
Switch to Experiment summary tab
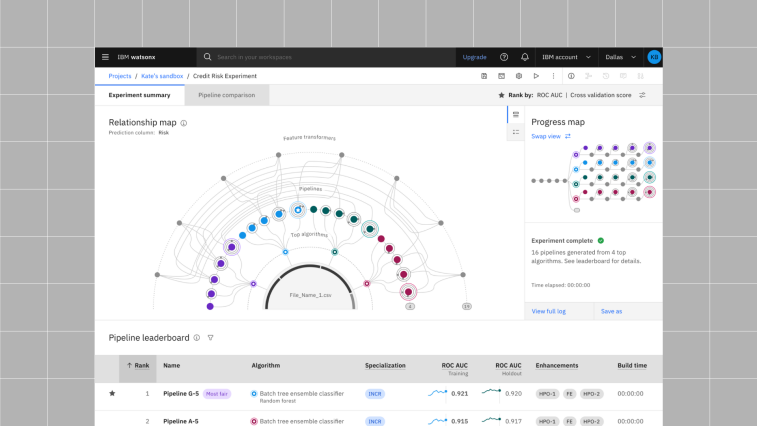tap(140, 95)
